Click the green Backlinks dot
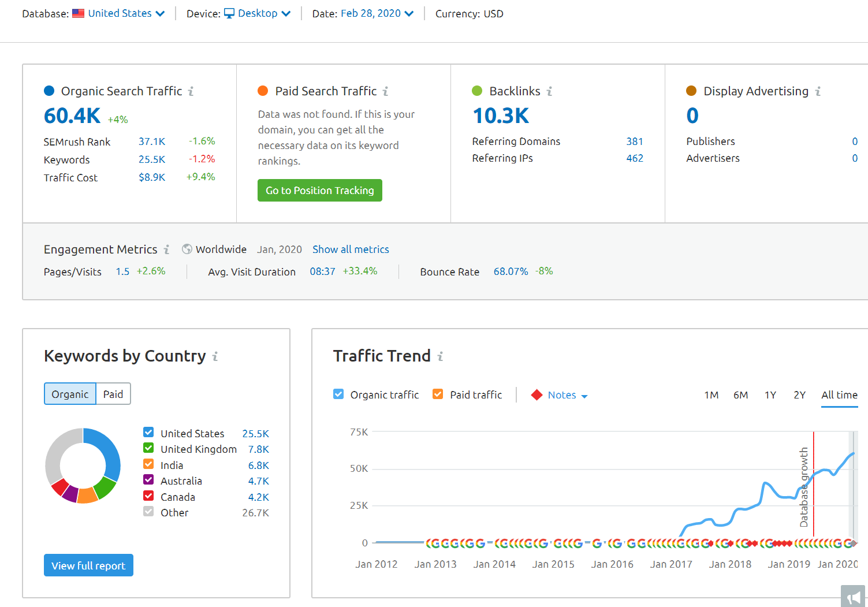Image resolution: width=868 pixels, height=607 pixels. click(x=477, y=91)
